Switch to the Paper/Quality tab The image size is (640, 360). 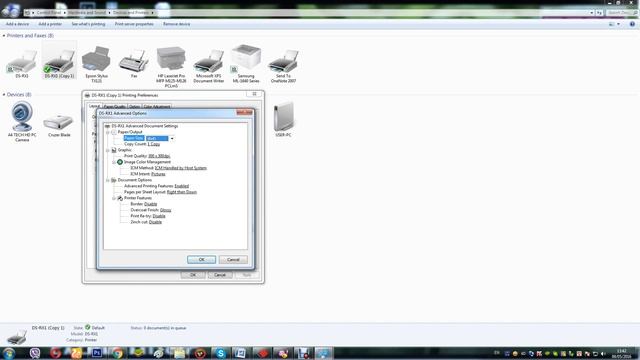click(115, 107)
